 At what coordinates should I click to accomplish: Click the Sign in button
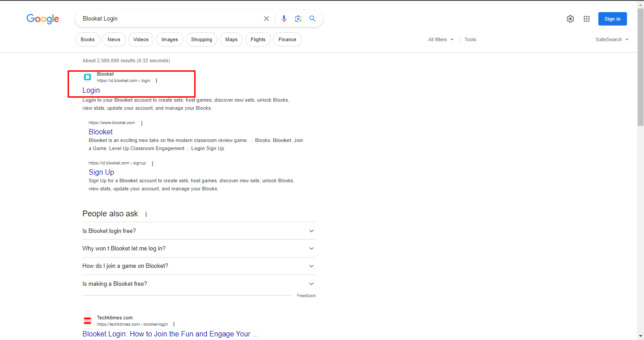coord(612,19)
